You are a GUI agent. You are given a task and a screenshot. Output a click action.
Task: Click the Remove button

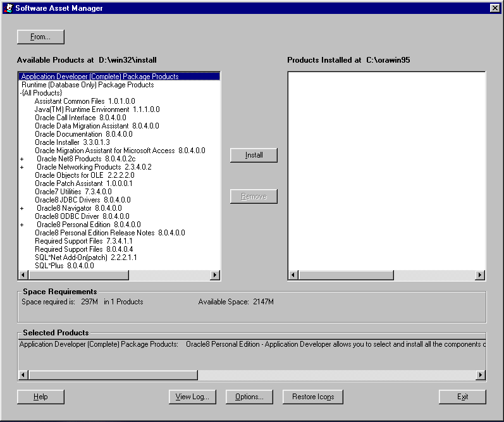tap(254, 196)
